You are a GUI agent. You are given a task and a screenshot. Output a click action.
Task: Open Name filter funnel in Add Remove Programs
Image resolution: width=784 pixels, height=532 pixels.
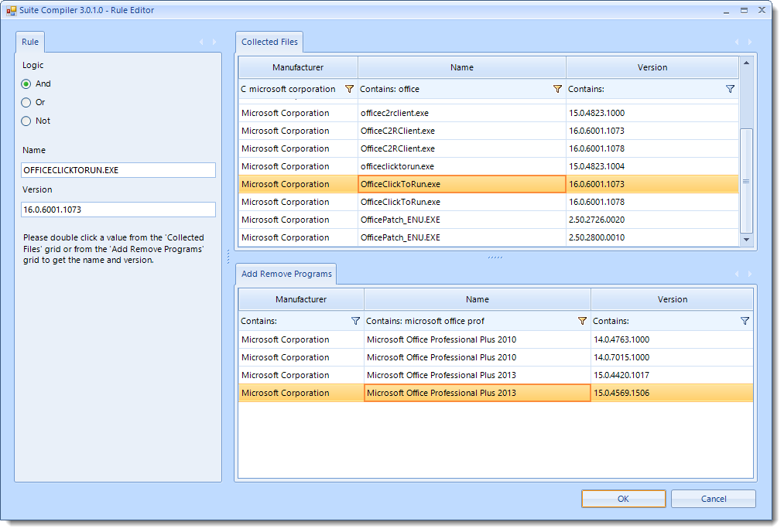(582, 321)
